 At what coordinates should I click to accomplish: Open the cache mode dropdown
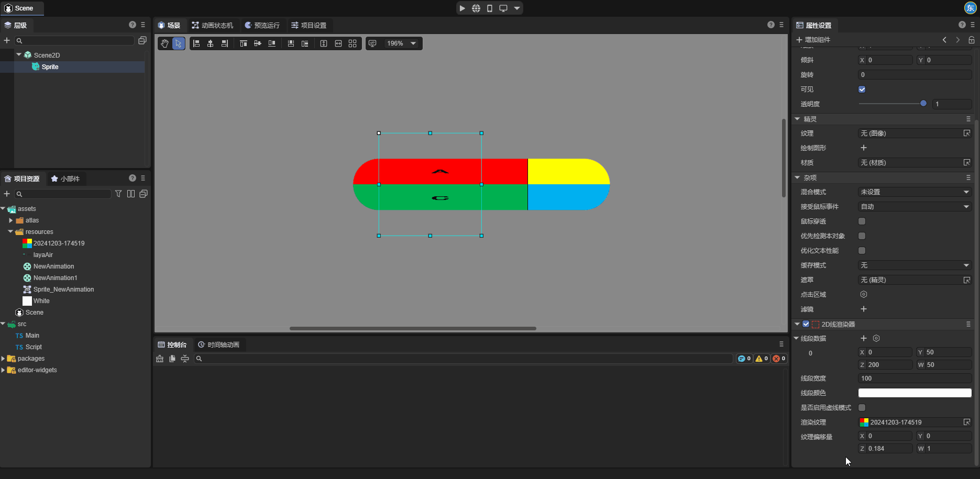915,265
